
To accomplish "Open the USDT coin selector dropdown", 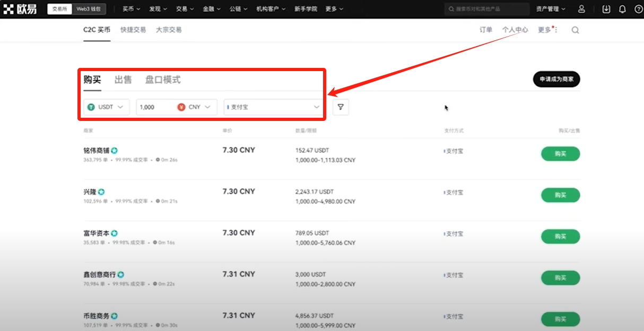I will [x=107, y=107].
